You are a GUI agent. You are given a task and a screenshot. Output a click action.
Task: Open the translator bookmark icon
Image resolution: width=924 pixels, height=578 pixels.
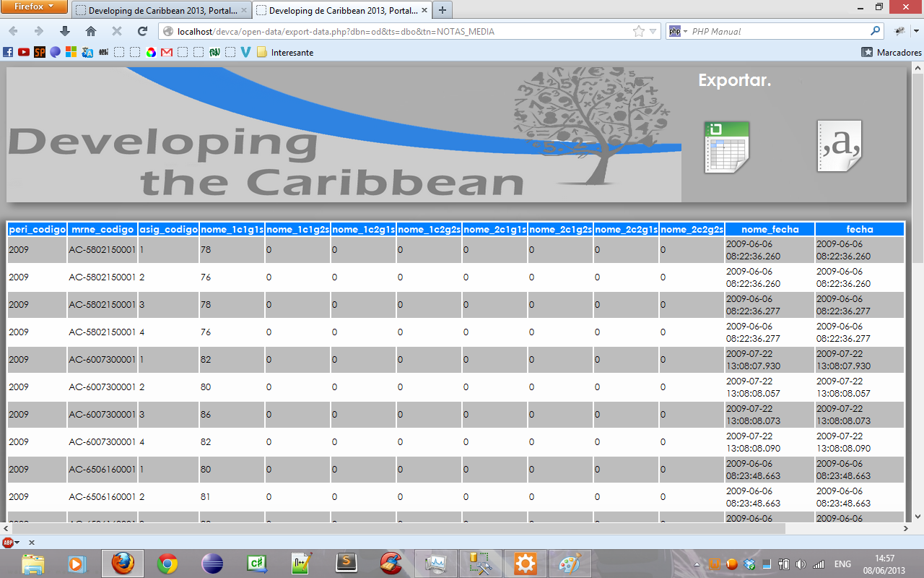(x=87, y=52)
